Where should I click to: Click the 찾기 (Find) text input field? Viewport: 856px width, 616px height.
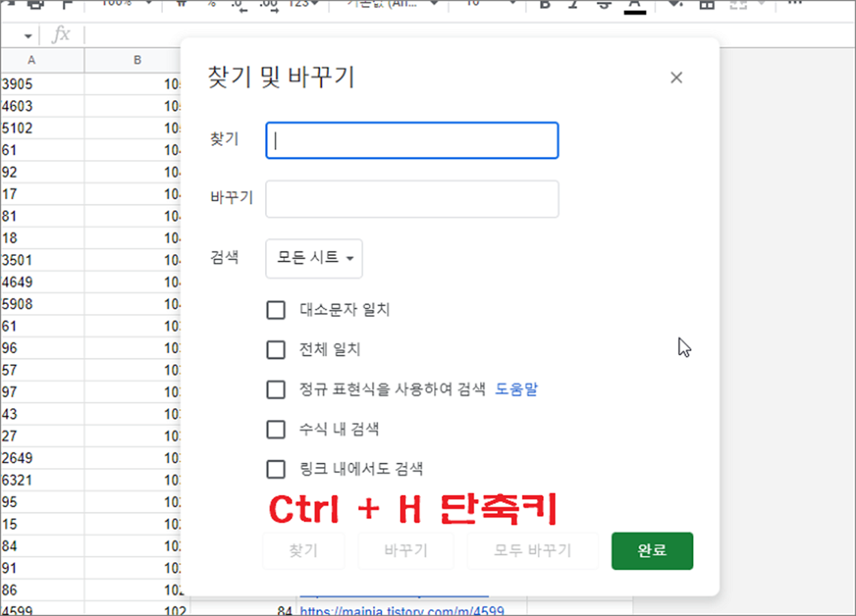[x=412, y=140]
